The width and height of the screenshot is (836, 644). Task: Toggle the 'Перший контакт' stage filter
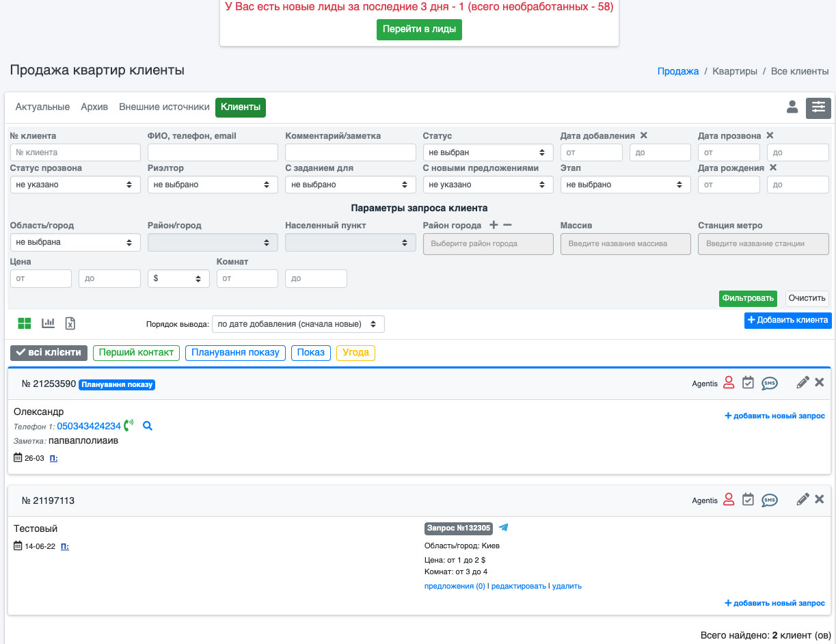click(x=136, y=353)
